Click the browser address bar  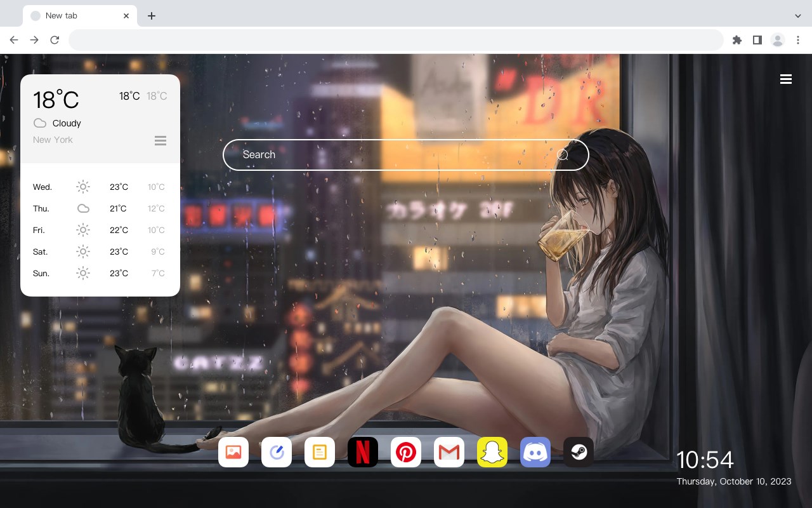click(x=396, y=40)
